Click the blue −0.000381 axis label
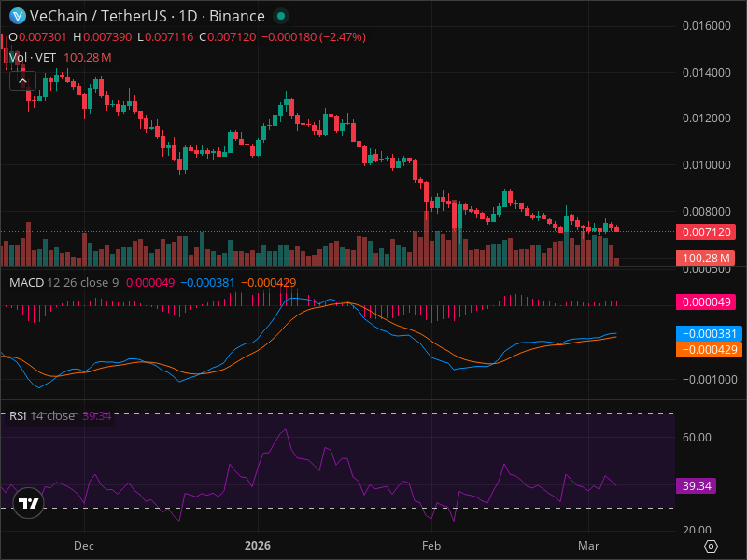This screenshot has height=560, width=747. click(x=709, y=334)
